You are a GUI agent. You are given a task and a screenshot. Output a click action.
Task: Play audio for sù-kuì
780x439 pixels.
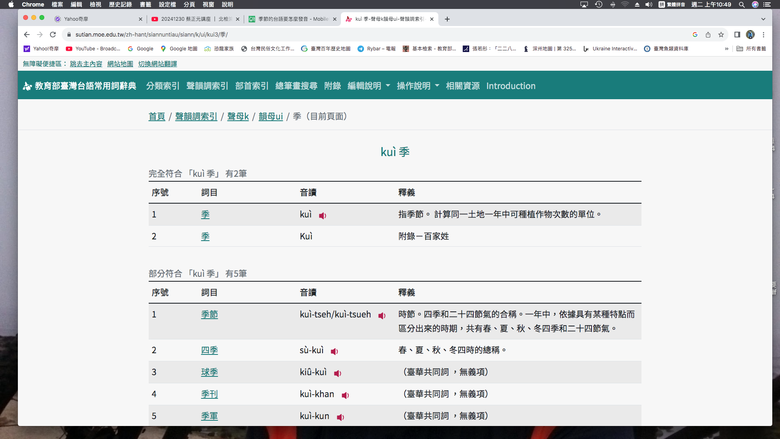click(x=334, y=351)
